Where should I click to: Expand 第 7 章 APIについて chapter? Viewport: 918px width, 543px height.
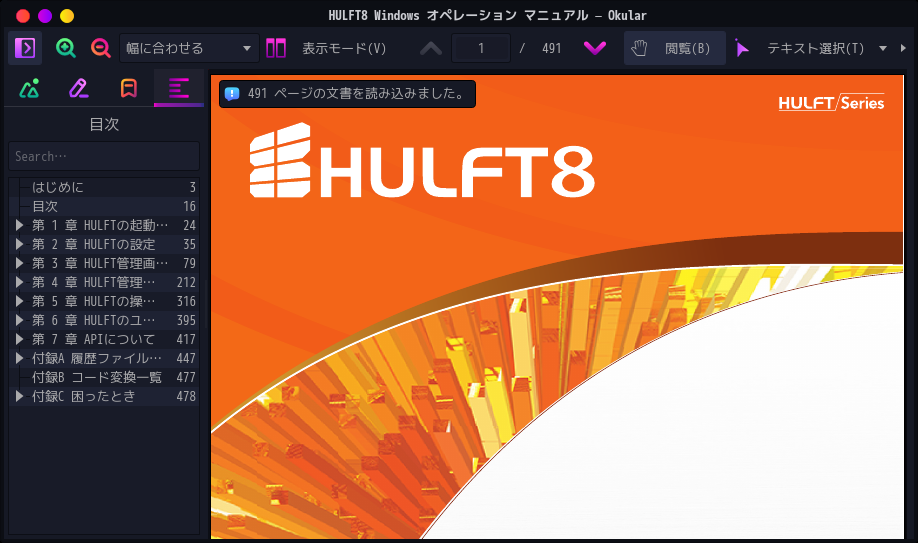pyautogui.click(x=19, y=339)
